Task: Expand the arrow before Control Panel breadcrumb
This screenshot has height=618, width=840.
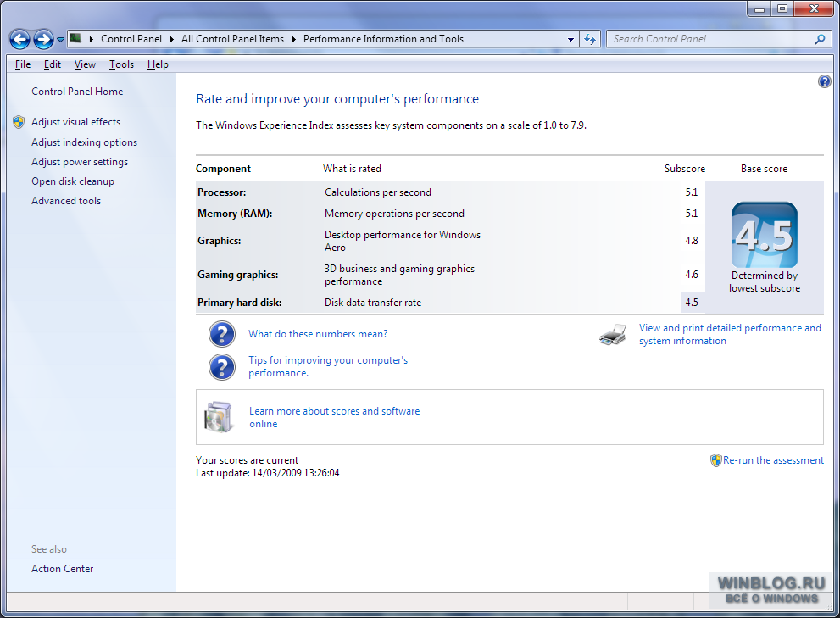Action: tap(91, 39)
